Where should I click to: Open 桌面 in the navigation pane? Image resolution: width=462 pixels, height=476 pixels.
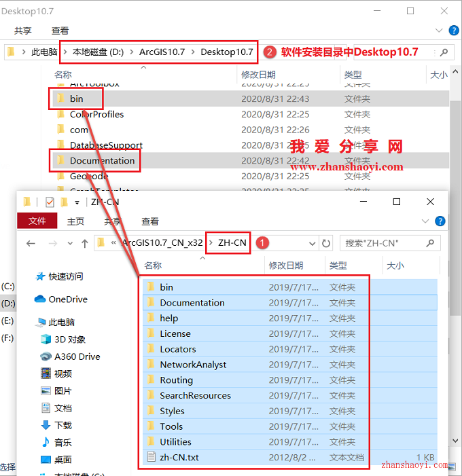(56, 459)
